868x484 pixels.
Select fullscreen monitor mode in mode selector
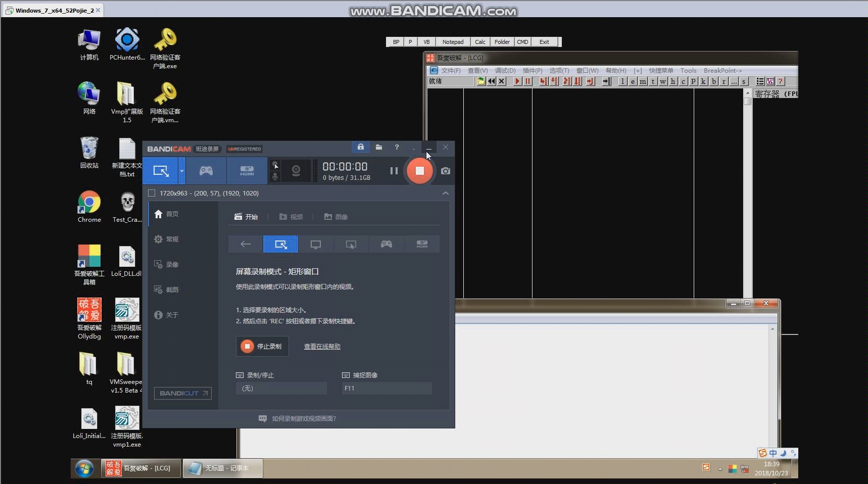pos(316,244)
